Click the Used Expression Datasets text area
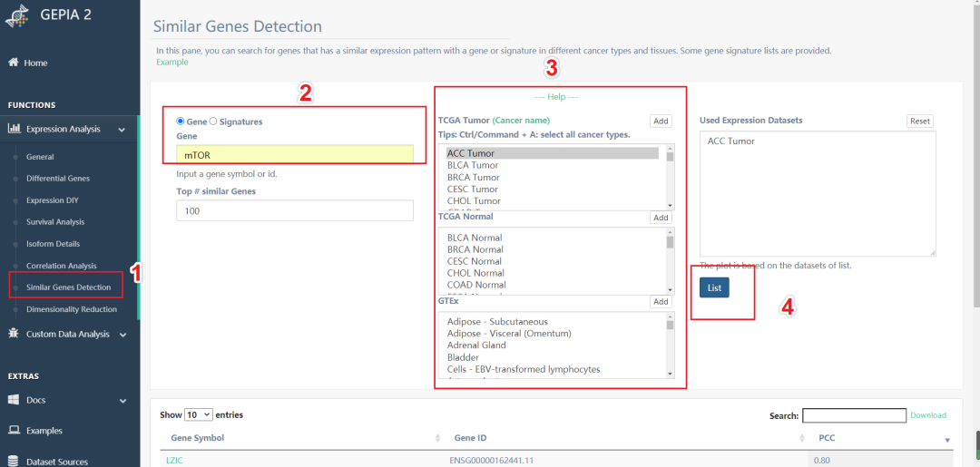This screenshot has width=980, height=467. pos(818,193)
